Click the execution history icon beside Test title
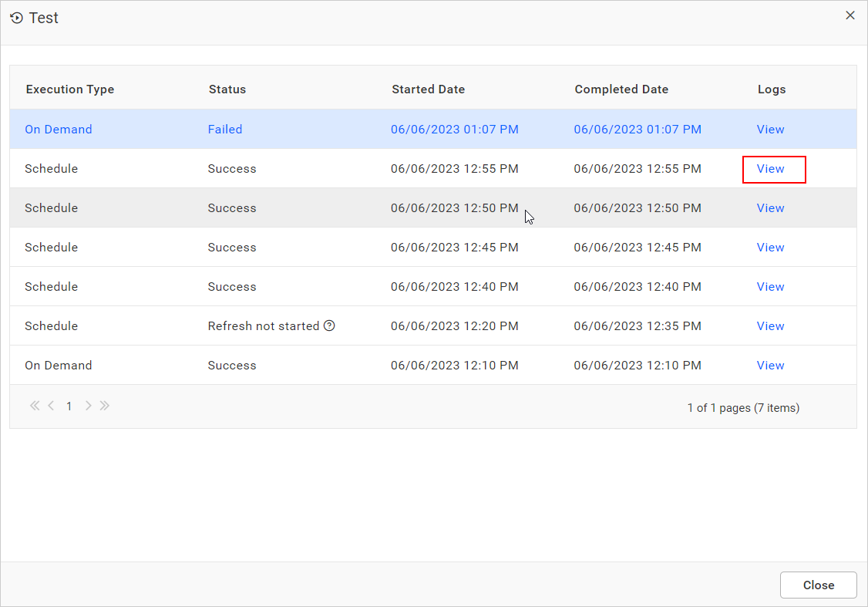This screenshot has width=868, height=607. 16,17
